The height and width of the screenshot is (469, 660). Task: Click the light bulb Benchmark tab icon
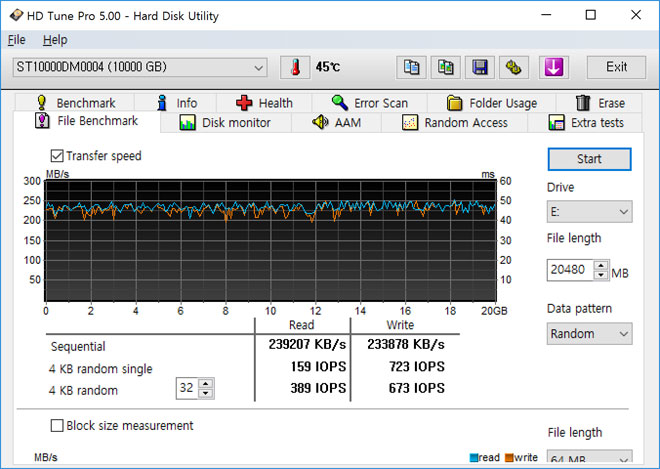click(x=41, y=102)
